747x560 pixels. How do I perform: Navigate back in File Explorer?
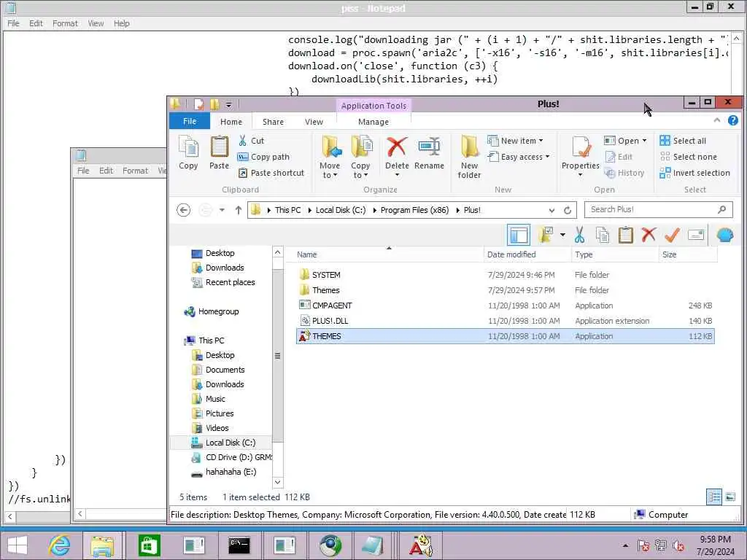pyautogui.click(x=183, y=210)
